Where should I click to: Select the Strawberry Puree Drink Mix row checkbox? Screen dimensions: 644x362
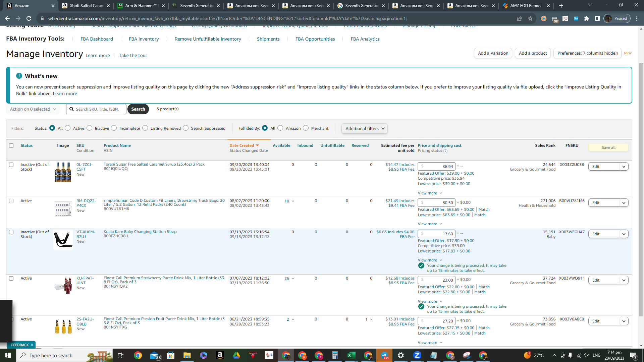[11, 278]
